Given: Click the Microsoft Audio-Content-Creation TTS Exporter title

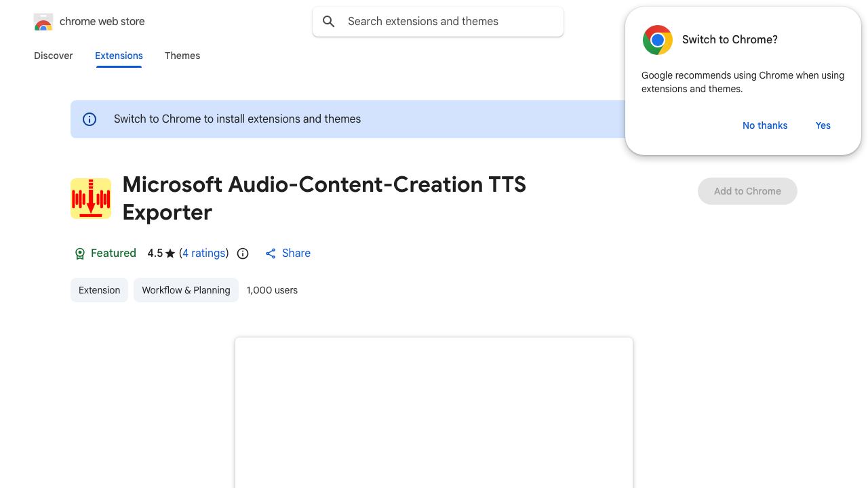Looking at the screenshot, I should (324, 198).
